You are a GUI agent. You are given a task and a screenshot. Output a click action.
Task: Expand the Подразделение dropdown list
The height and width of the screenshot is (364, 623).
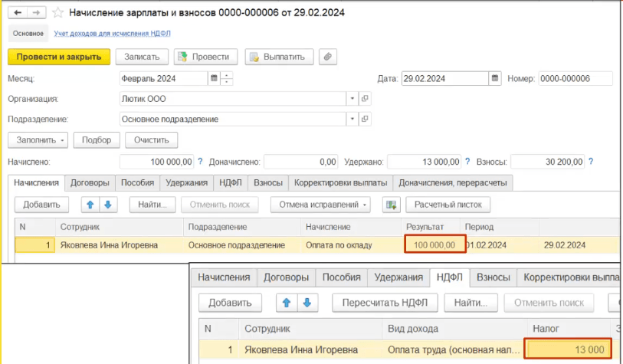click(x=352, y=120)
